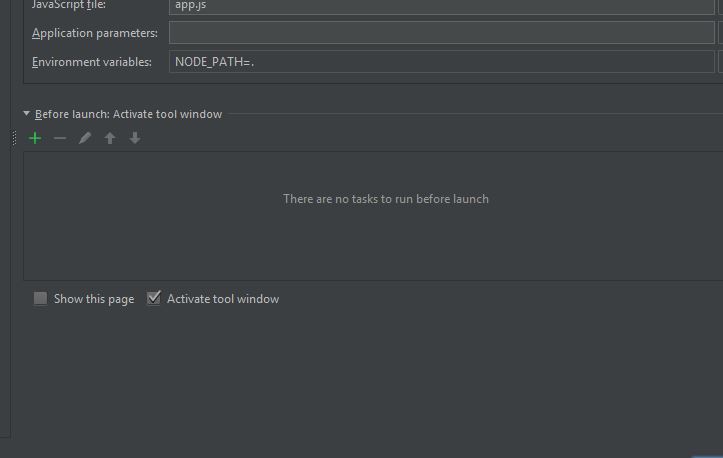
Task: Collapse the Before launch section triangle
Action: click(x=26, y=113)
